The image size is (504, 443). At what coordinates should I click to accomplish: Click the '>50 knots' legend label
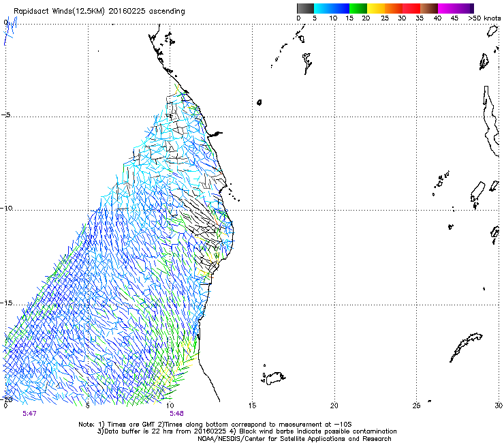click(x=484, y=18)
